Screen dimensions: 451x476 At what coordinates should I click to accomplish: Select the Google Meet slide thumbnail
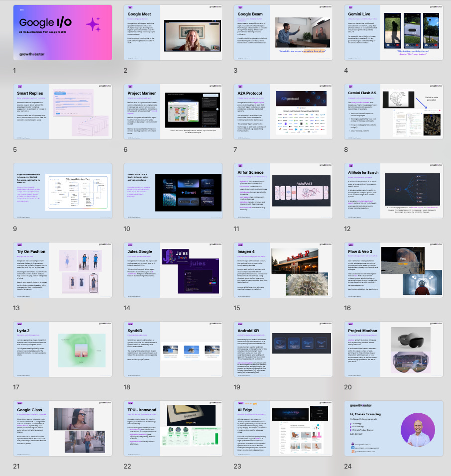(x=173, y=32)
